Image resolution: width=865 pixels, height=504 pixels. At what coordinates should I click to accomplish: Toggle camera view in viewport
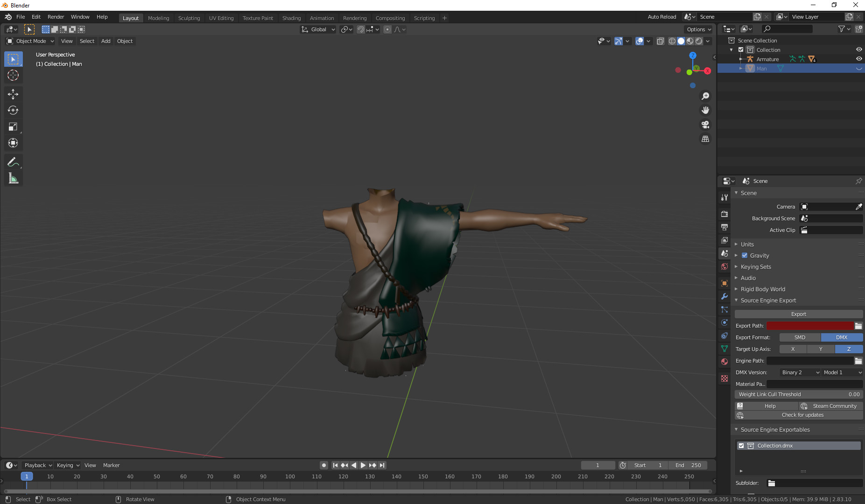coord(705,125)
